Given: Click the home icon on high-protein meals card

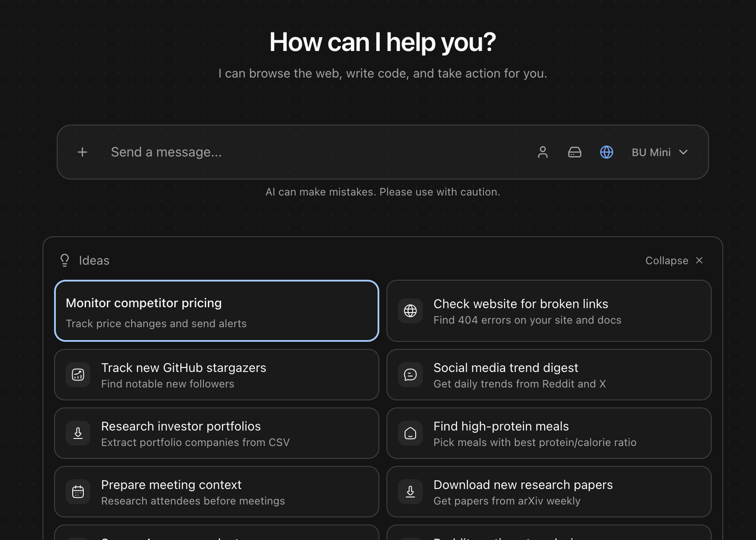Looking at the screenshot, I should 410,433.
